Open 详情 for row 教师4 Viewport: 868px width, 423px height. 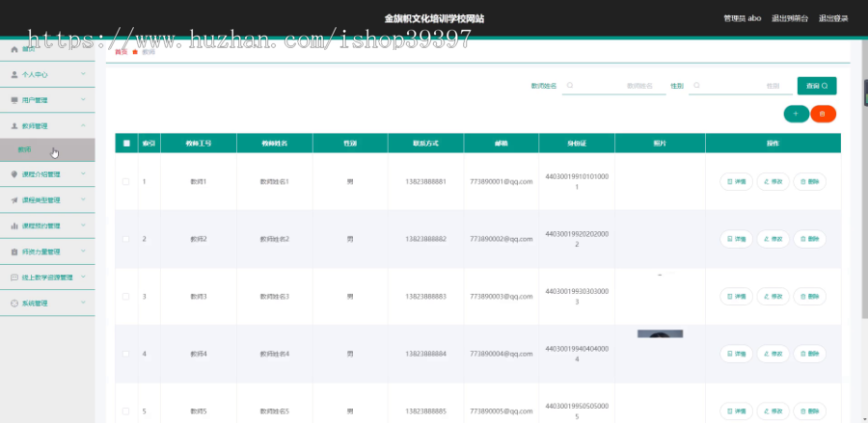[x=736, y=354]
